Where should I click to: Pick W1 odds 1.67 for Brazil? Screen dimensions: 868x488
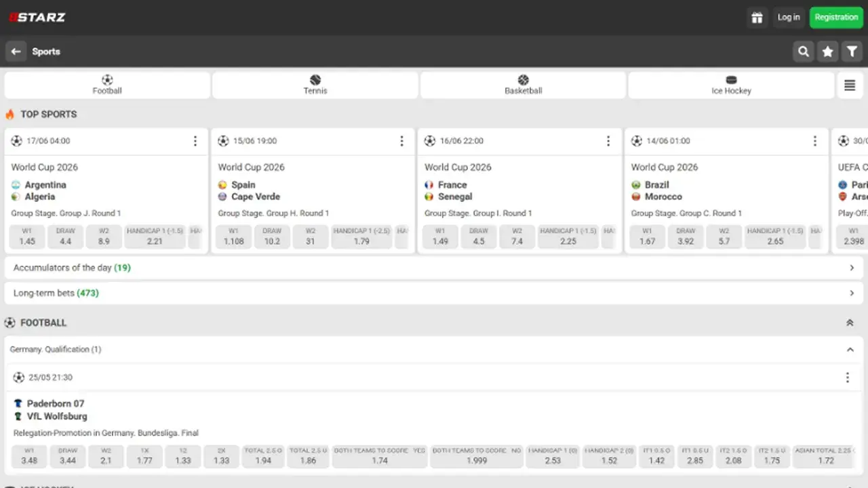pos(647,237)
